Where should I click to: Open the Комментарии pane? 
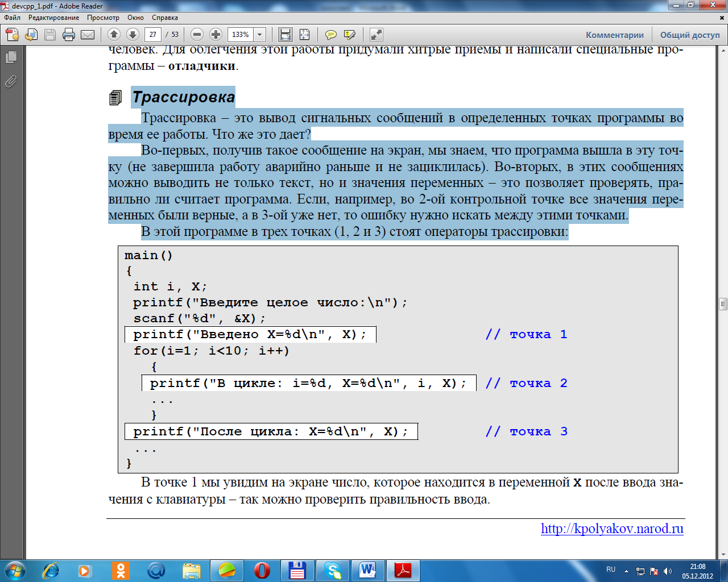pyautogui.click(x=615, y=35)
